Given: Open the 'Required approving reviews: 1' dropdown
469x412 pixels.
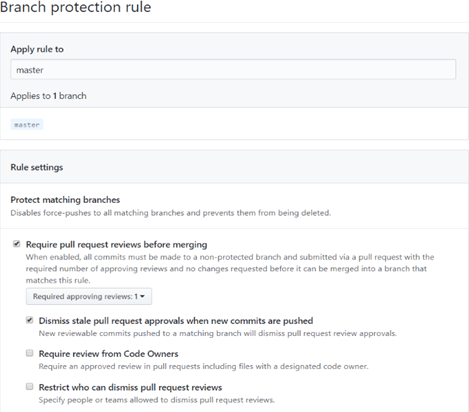Looking at the screenshot, I should click(x=89, y=296).
